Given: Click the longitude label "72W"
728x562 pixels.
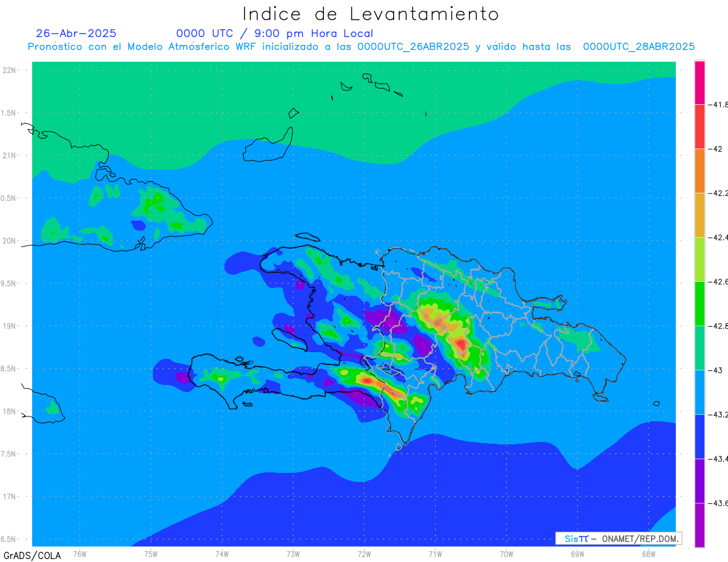Looking at the screenshot, I should pyautogui.click(x=365, y=554).
